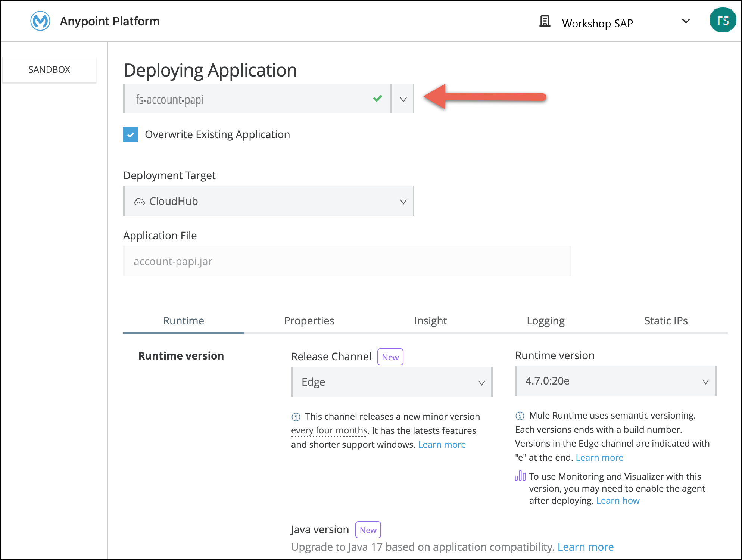Viewport: 742px width, 560px height.
Task: Open Learn more link for Java 17 upgrade
Action: (586, 547)
